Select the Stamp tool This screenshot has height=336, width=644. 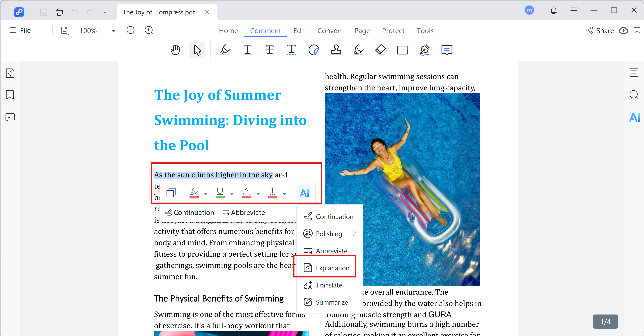point(336,50)
